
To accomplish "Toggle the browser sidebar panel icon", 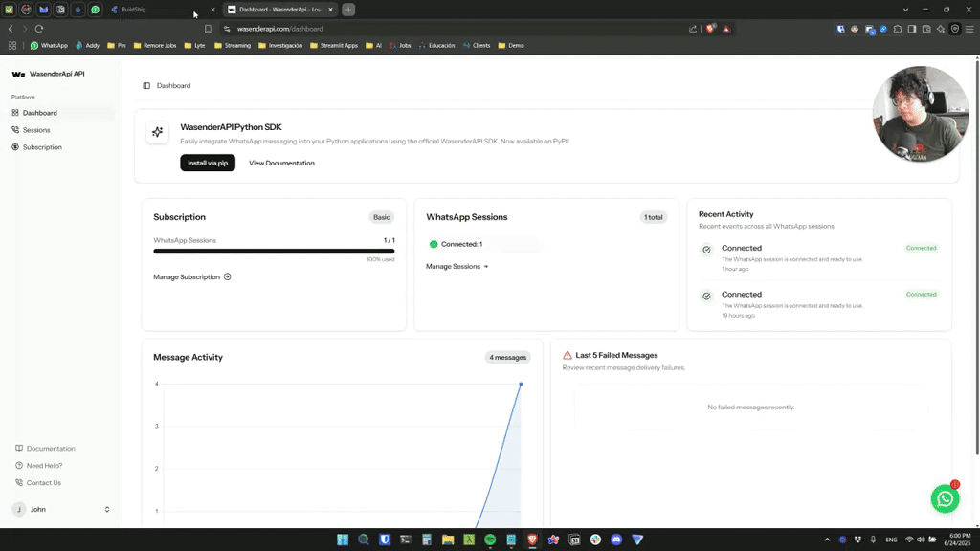I will click(x=912, y=29).
